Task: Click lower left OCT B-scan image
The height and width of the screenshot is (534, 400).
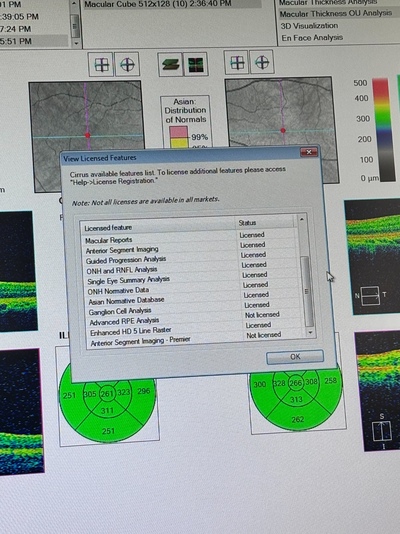Action: [21, 411]
